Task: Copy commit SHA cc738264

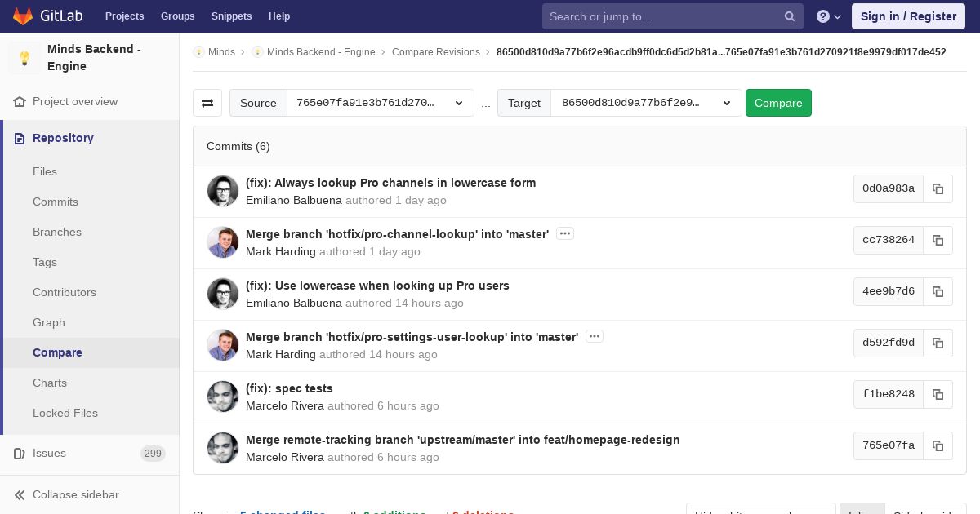Action: 938,240
